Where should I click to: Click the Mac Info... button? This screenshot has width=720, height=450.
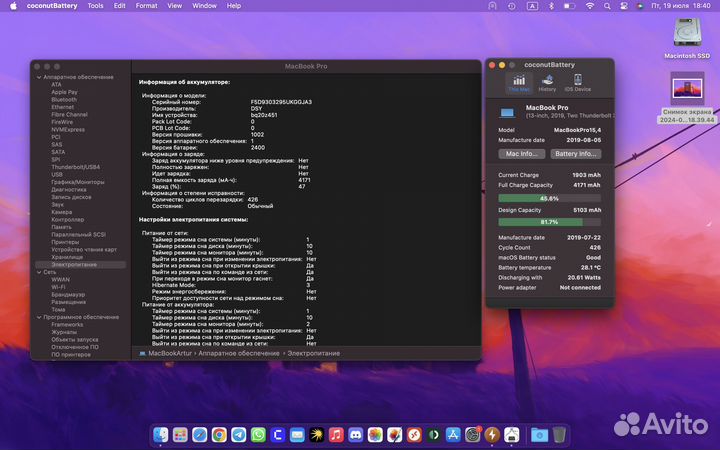coord(522,154)
